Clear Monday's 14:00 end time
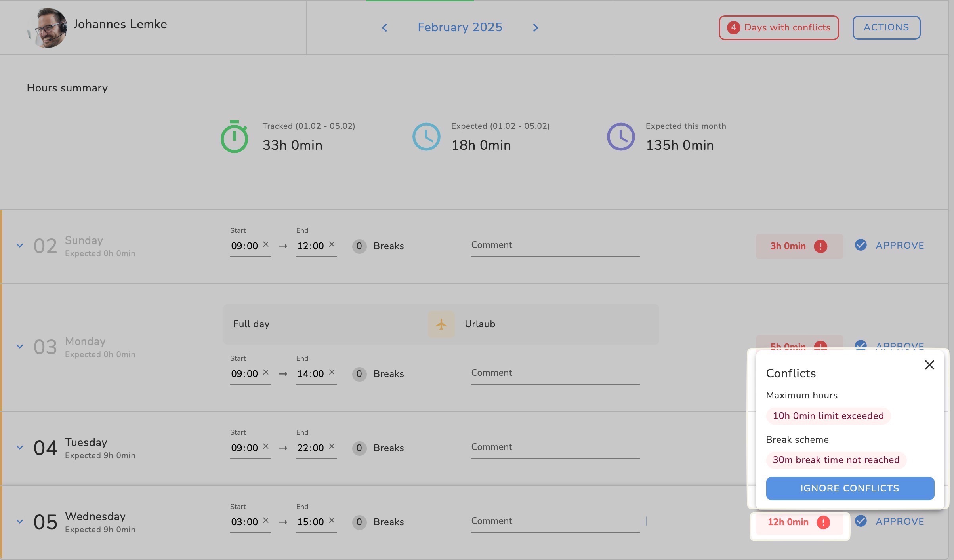This screenshot has width=954, height=560. [x=332, y=372]
